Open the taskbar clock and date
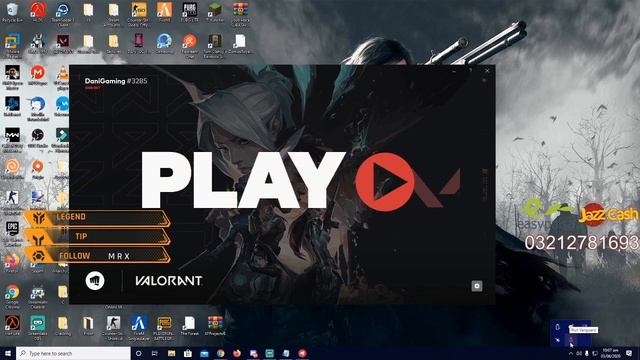The width and height of the screenshot is (640, 360). tap(610, 353)
